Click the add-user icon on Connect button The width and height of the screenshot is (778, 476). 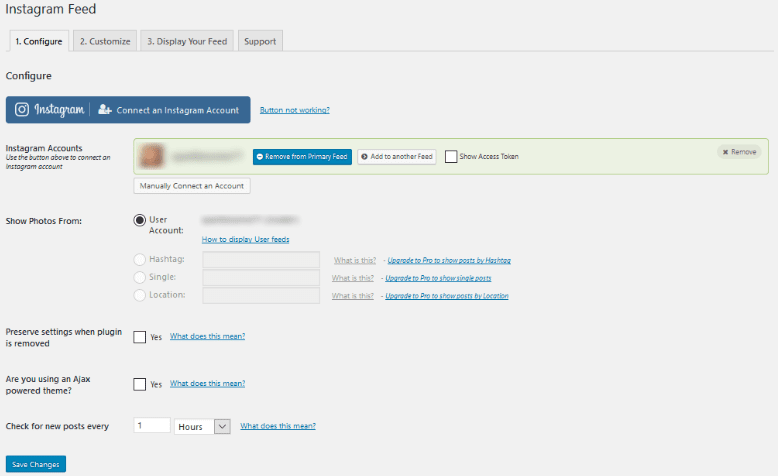click(105, 110)
